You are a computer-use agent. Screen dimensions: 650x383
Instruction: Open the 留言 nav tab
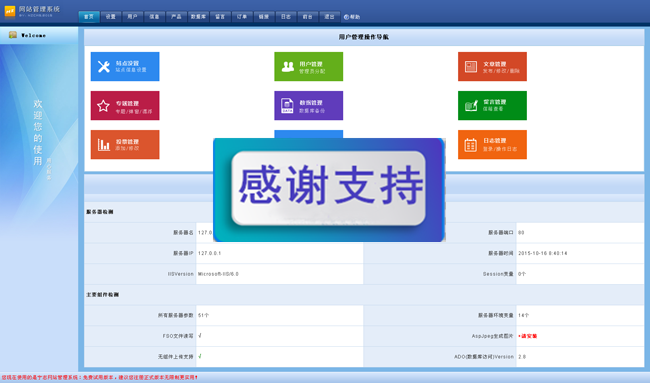220,17
